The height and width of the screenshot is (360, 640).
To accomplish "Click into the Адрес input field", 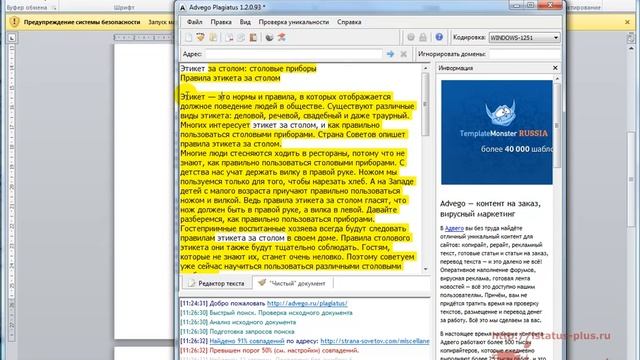I will (293, 54).
